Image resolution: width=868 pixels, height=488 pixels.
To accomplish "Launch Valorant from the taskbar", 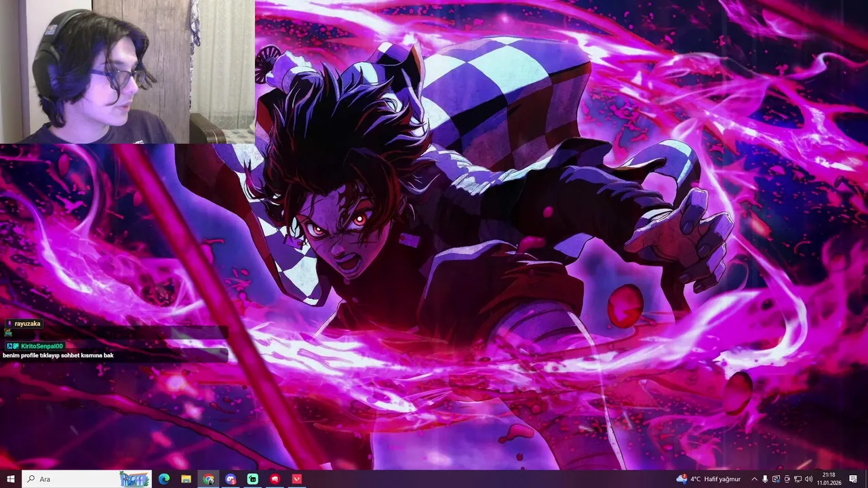I will [x=296, y=479].
